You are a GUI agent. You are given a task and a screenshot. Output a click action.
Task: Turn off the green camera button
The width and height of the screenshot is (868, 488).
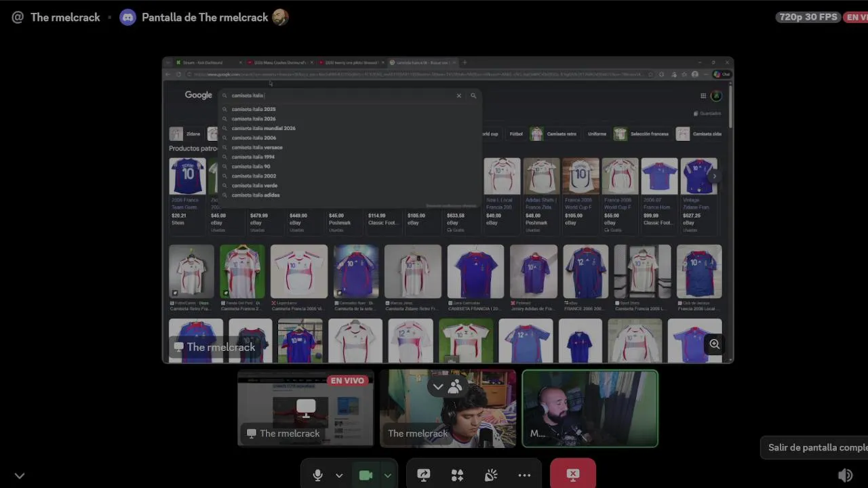point(366,475)
